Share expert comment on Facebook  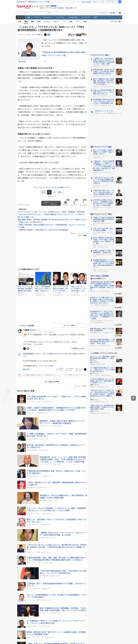pos(28,349)
